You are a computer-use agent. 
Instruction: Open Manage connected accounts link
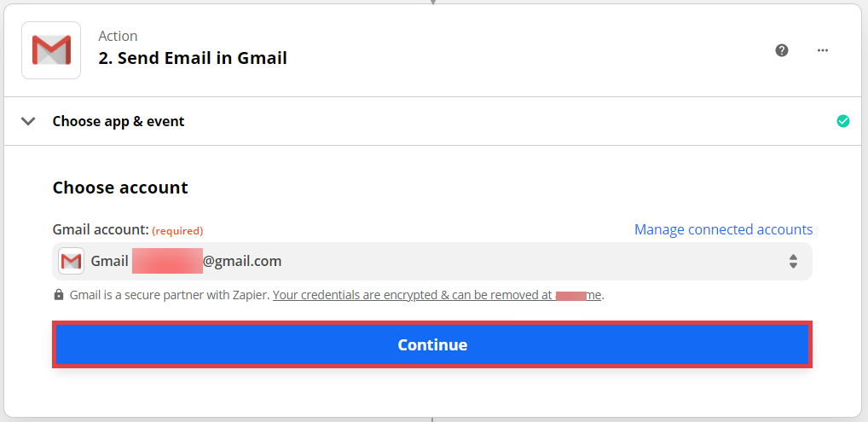point(723,229)
